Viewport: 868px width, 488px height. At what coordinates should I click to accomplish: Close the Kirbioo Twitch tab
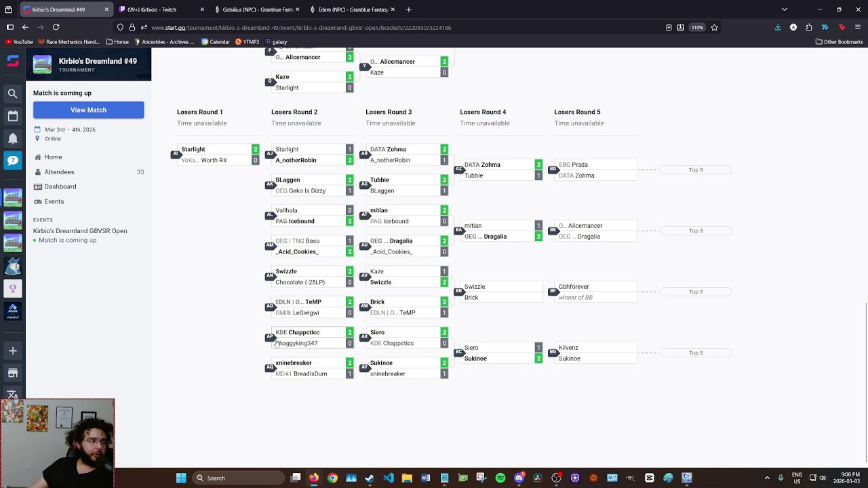point(202,9)
